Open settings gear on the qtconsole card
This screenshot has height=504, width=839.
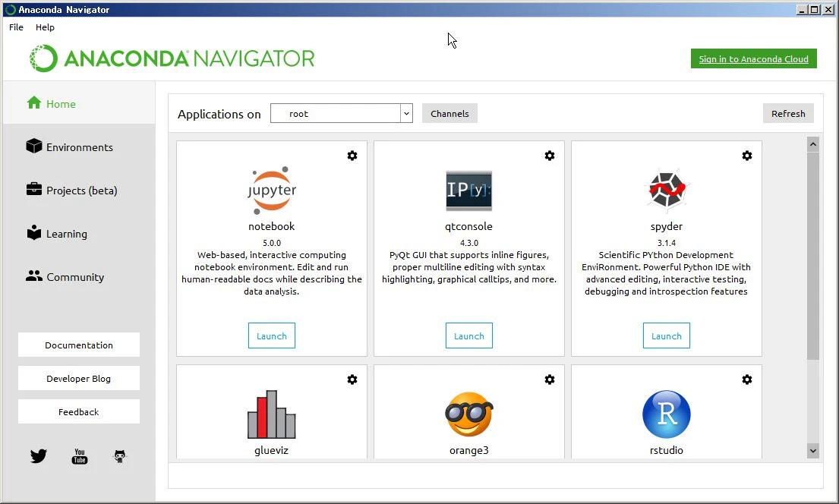[x=550, y=156]
